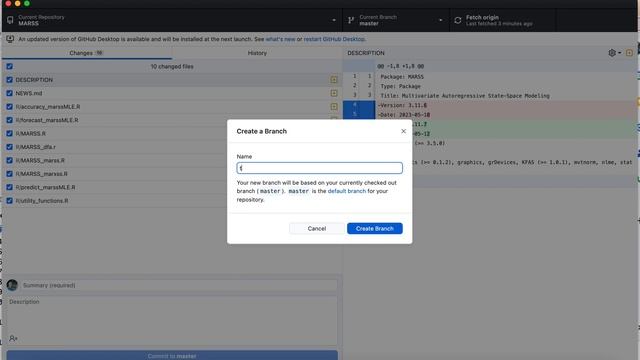Click the diff line 'Package: MARSS'
The image size is (640, 360).
pyautogui.click(x=402, y=77)
